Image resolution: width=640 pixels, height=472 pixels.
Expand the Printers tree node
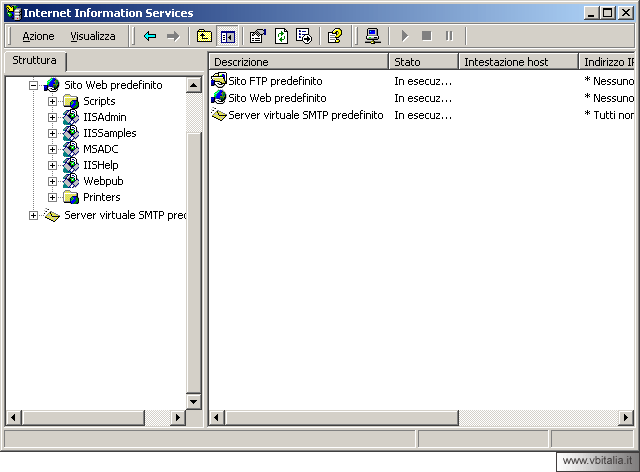tap(52, 197)
